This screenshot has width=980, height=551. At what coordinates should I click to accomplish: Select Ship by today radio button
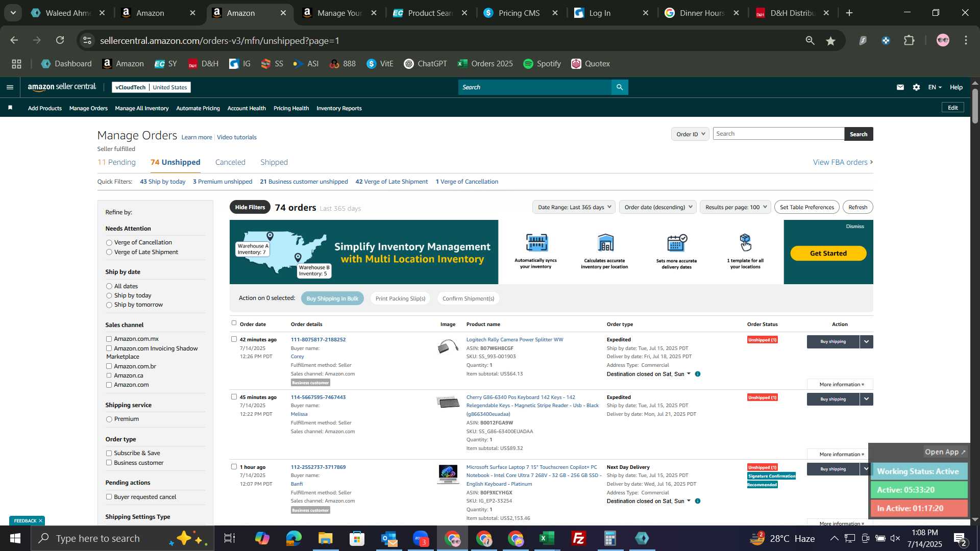[109, 296]
